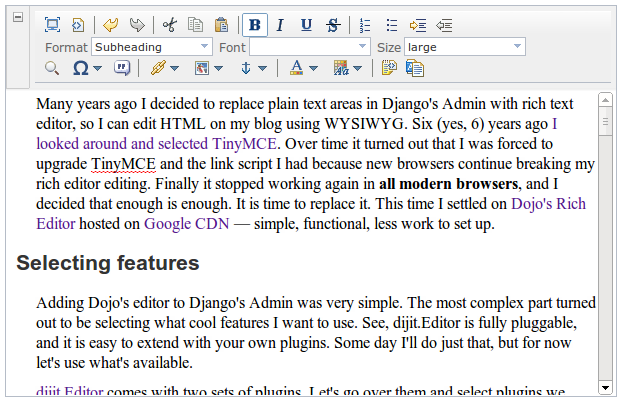Paste from clipboard icon

click(221, 25)
